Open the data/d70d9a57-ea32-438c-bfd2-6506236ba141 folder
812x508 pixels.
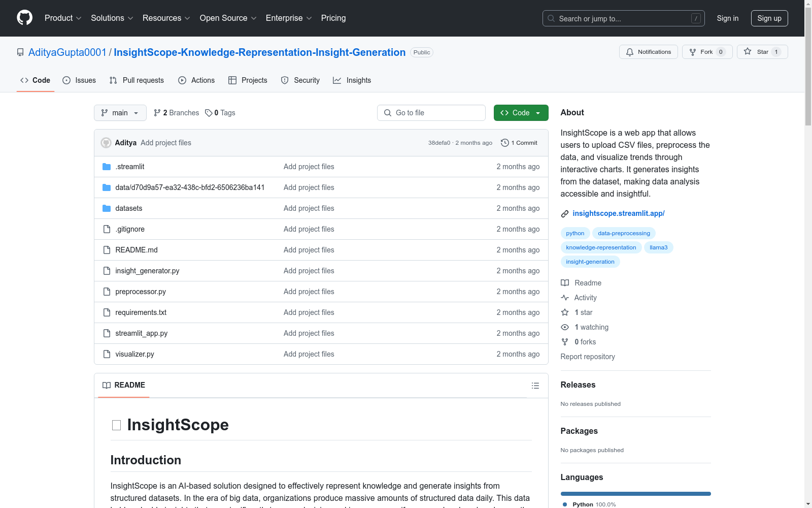(190, 187)
